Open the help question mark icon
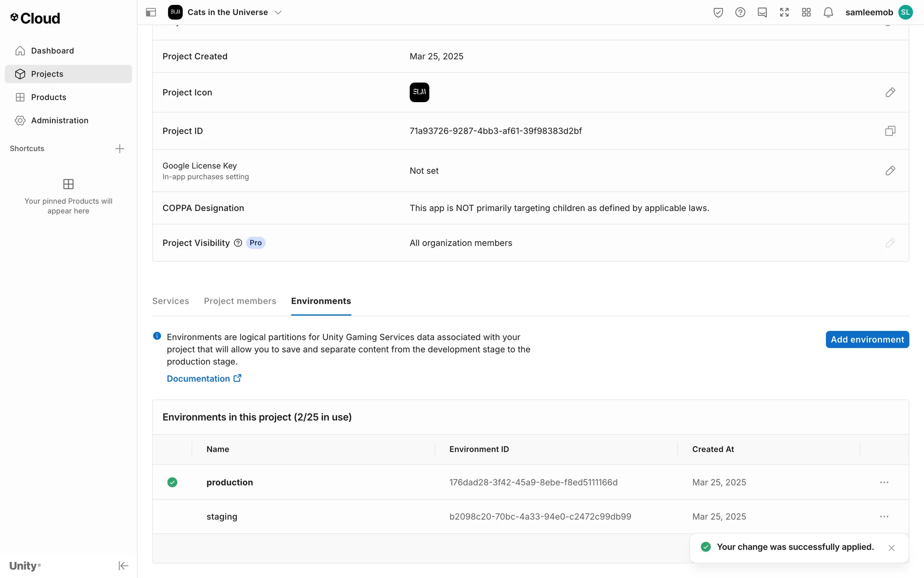Screen dimensions: 924x578 [x=740, y=13]
